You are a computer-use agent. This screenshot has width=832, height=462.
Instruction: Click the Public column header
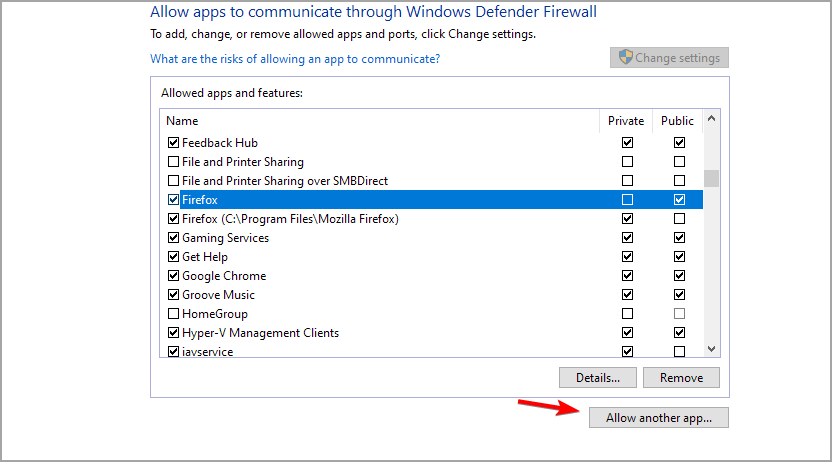click(677, 121)
